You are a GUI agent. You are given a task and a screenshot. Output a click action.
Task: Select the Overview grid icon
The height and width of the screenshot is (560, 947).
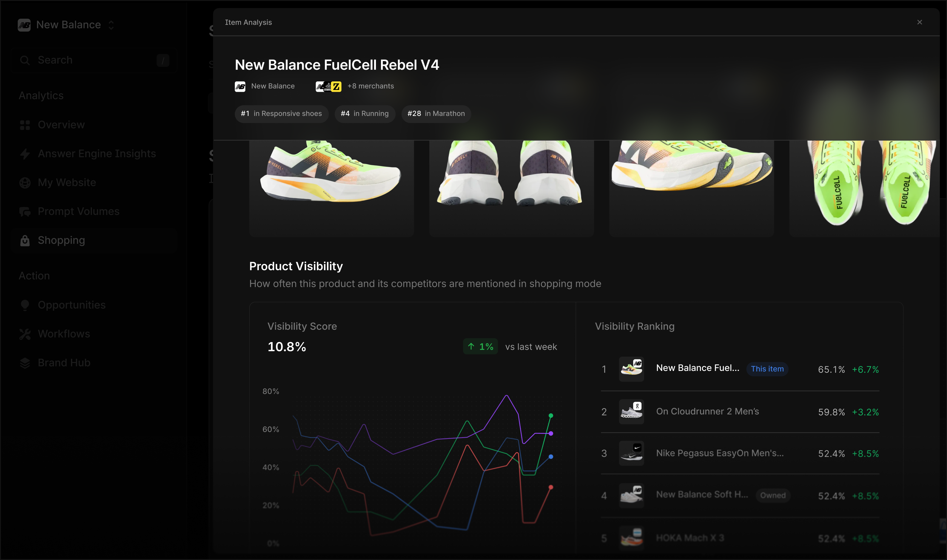click(25, 125)
